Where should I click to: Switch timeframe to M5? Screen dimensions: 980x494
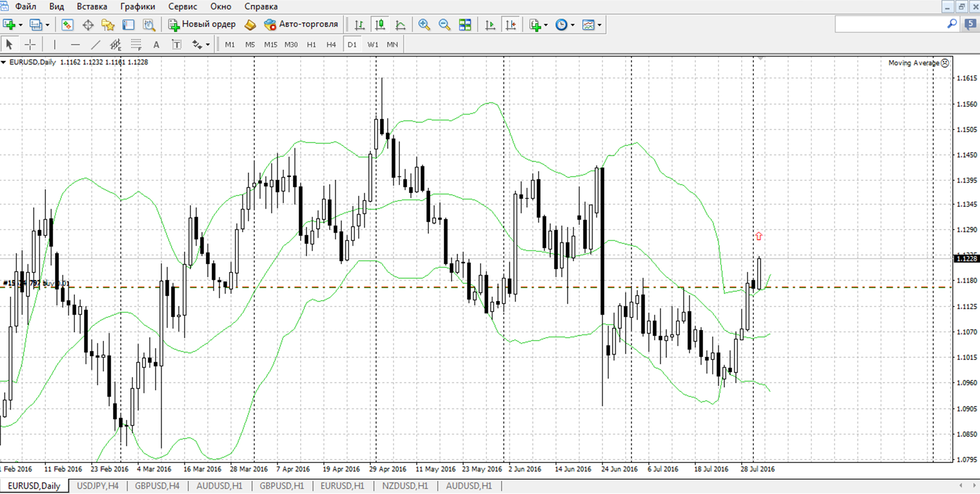click(x=250, y=45)
